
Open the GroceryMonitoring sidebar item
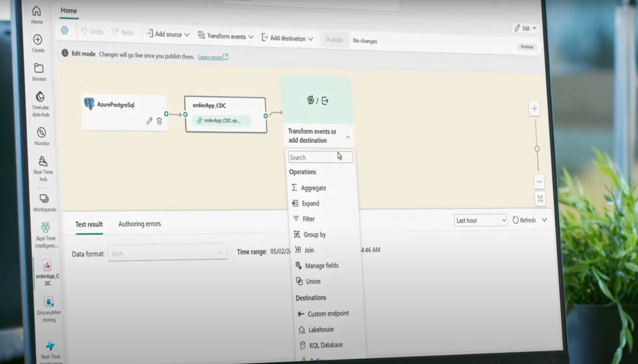[x=49, y=309]
